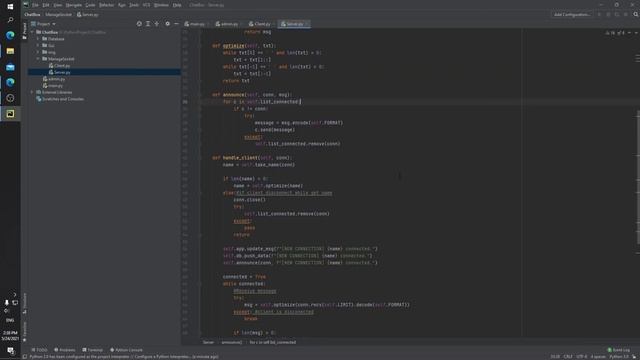Open the Help menu
The height and width of the screenshot is (360, 640).
[177, 5]
